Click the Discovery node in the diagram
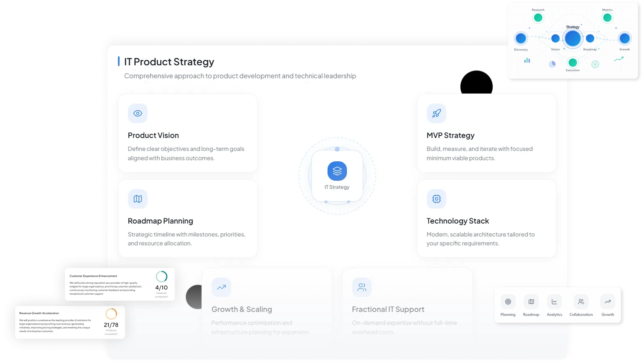This screenshot has width=643, height=364. tap(521, 38)
